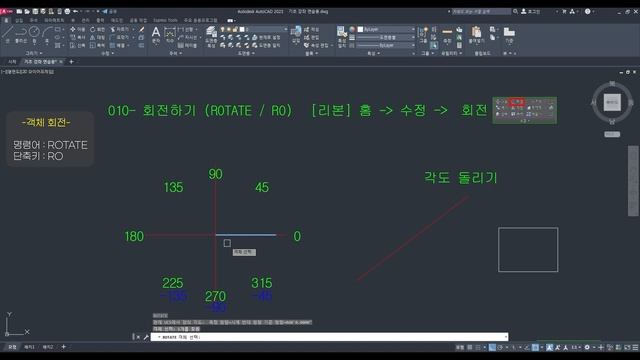Click the Erase tool icon
This screenshot has height=360, width=640.
(x=142, y=29)
